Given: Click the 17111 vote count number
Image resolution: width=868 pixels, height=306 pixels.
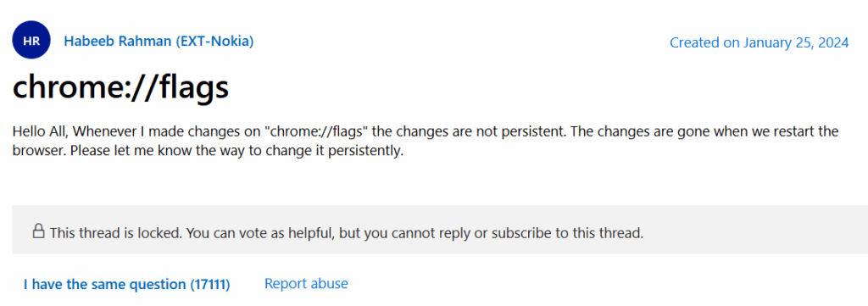Looking at the screenshot, I should [209, 285].
